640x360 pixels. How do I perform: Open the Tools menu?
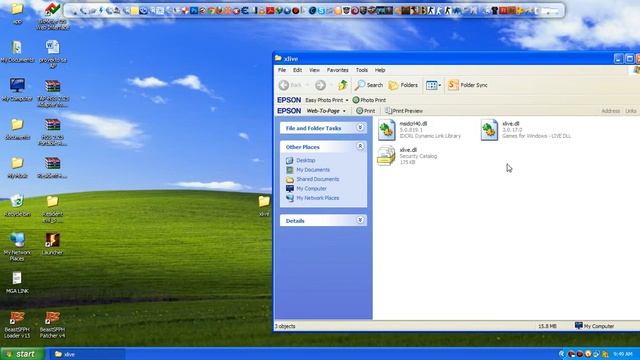coord(362,70)
